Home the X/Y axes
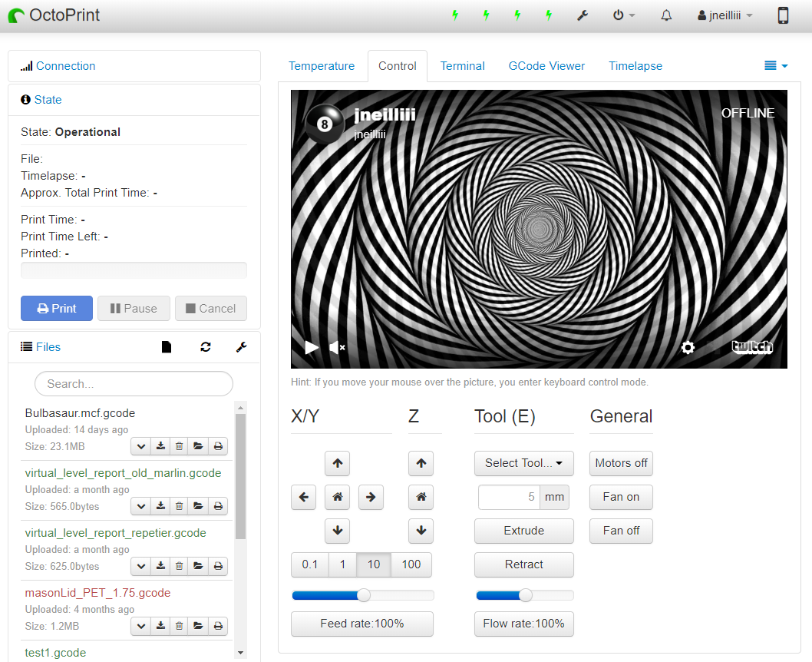Viewport: 812px width, 662px height. tap(337, 498)
